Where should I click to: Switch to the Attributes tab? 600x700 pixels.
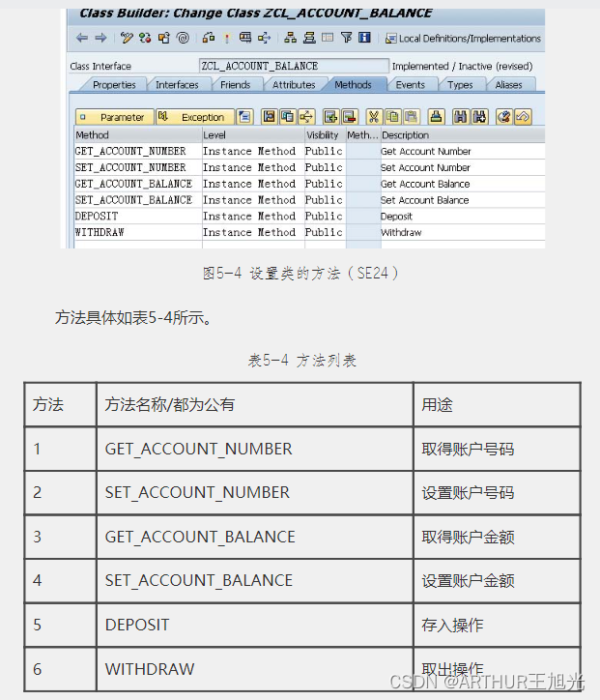[294, 85]
